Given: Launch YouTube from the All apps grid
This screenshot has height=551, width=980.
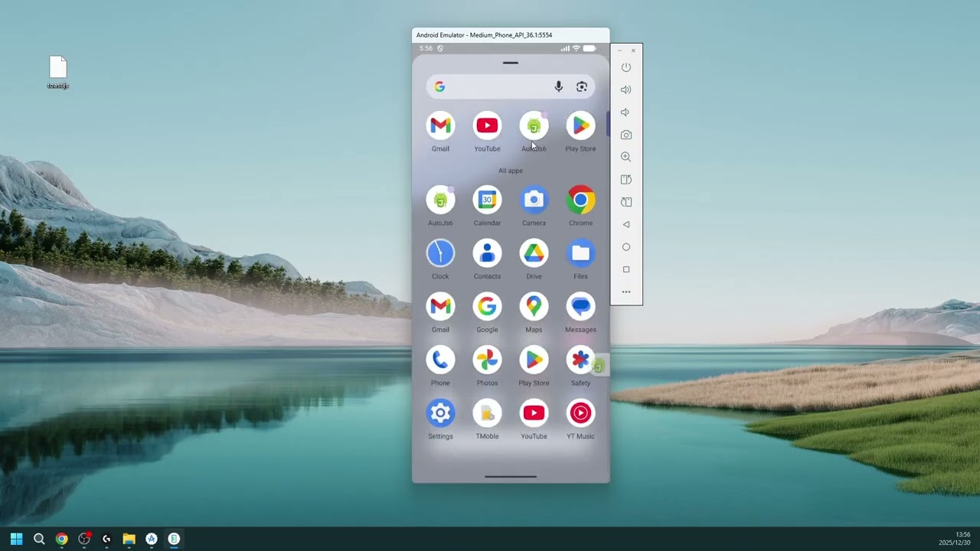Looking at the screenshot, I should 534,413.
